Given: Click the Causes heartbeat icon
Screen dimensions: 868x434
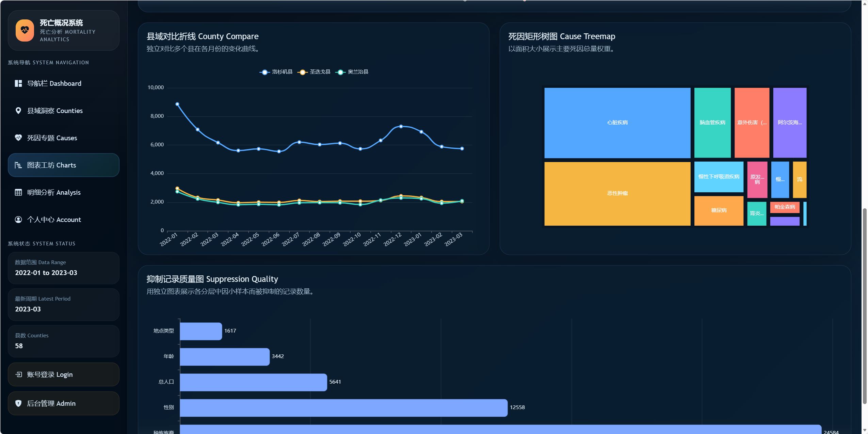Looking at the screenshot, I should pos(18,138).
